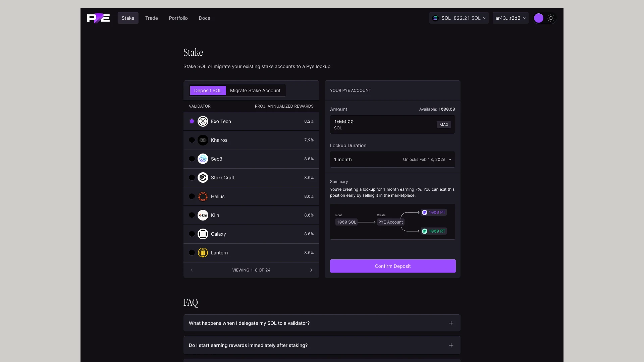Expand the earning rewards immediately FAQ
This screenshot has height=362, width=644.
[x=322, y=345]
